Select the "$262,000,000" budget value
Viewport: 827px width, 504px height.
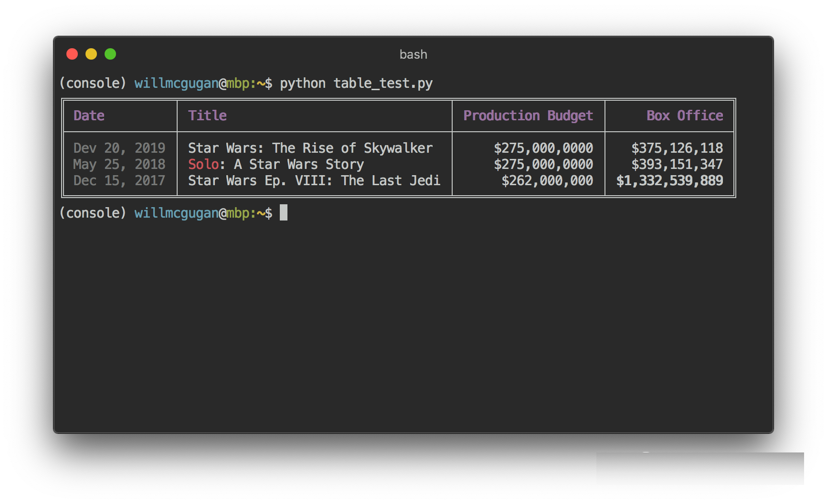tap(547, 180)
